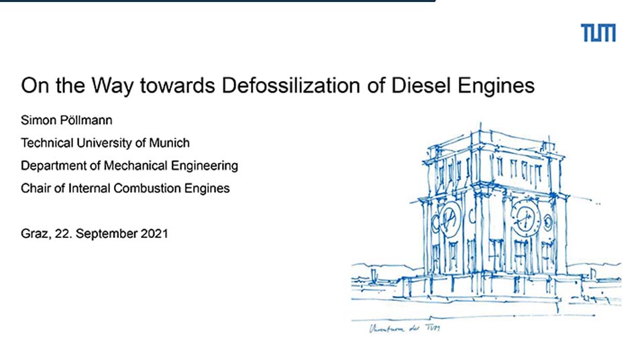
Task: Select the author name 'Simon Pöllmann'
Action: [x=66, y=120]
